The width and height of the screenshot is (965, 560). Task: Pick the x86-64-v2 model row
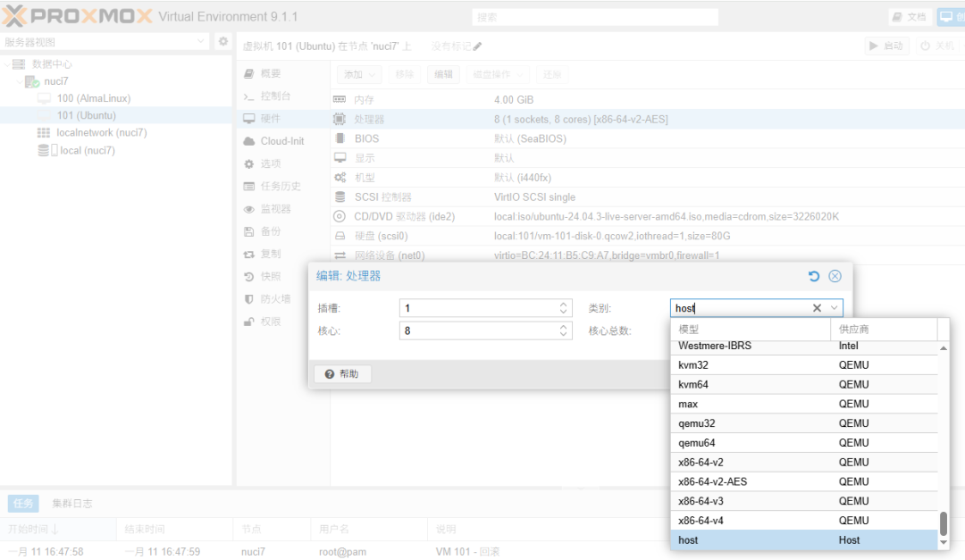tap(804, 462)
